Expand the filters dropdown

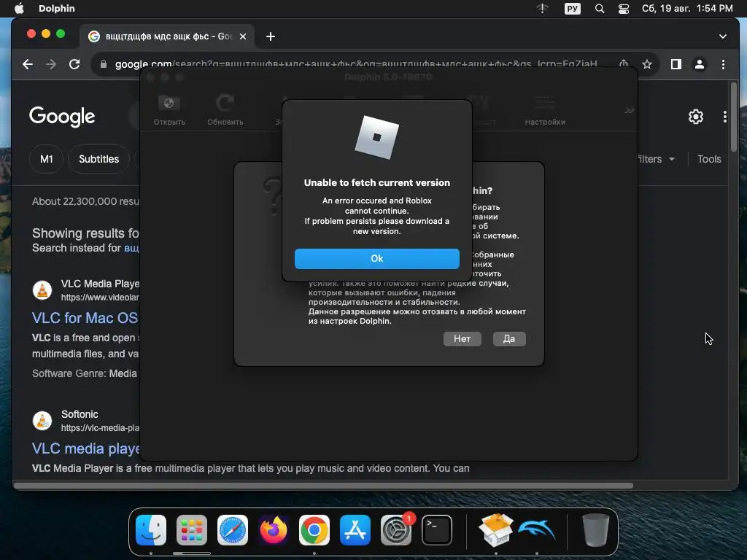(657, 159)
